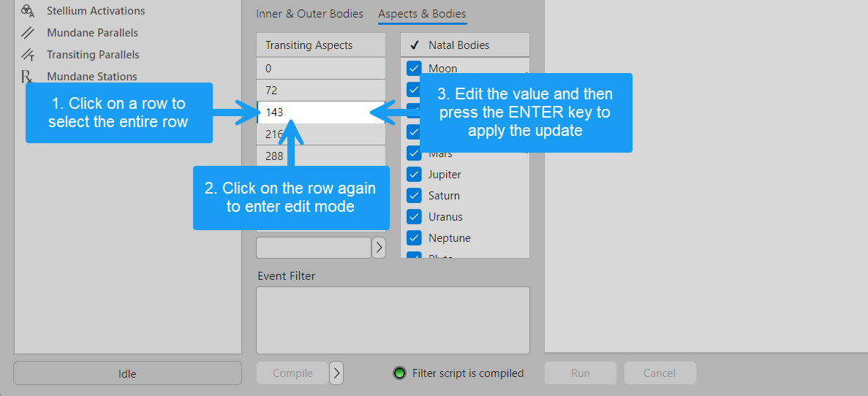Select the Stellium Activations icon

coord(27,10)
